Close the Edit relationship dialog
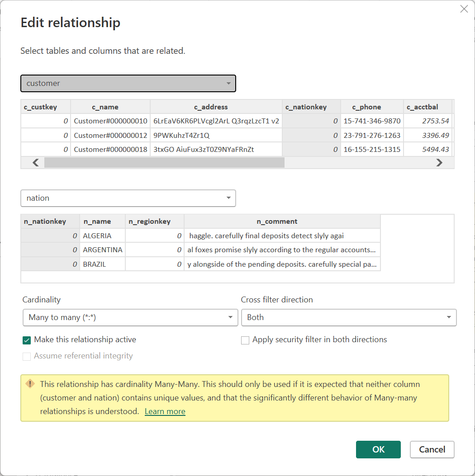The image size is (475, 476). (464, 9)
